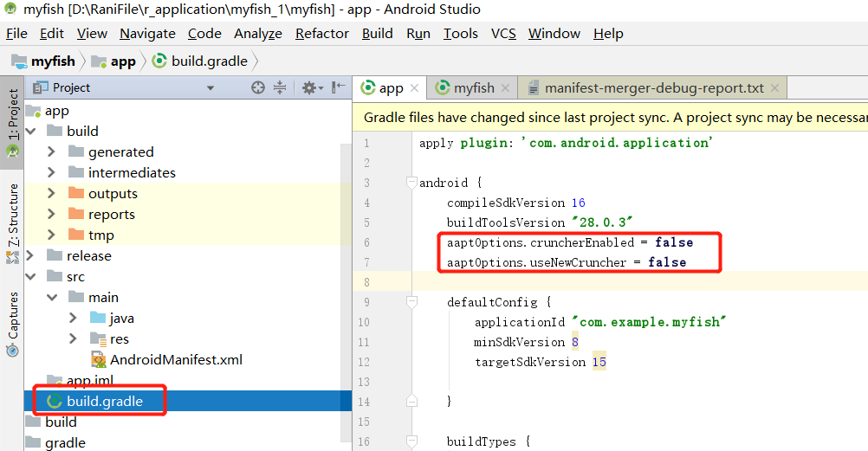The height and width of the screenshot is (451, 868).
Task: Open the Project panel settings gear
Action: 312,87
